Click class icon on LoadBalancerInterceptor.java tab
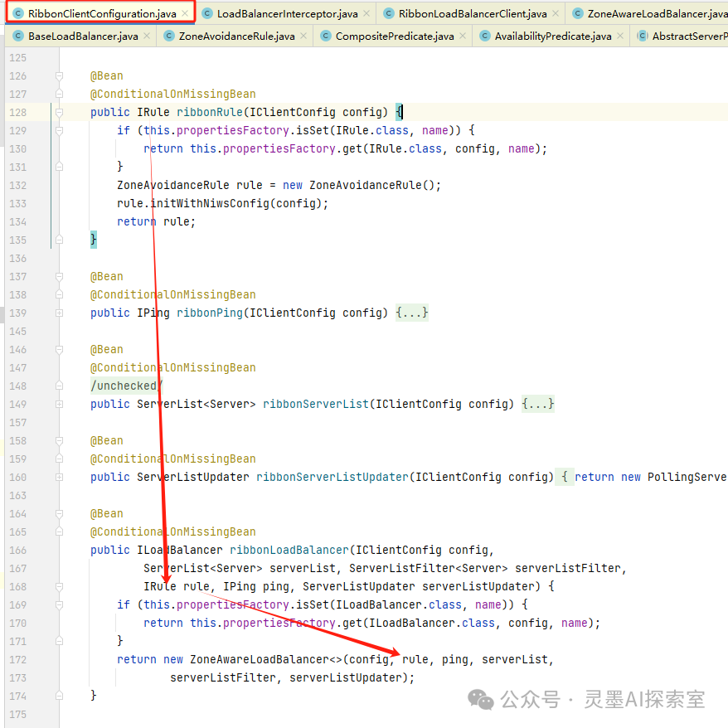 point(207,14)
